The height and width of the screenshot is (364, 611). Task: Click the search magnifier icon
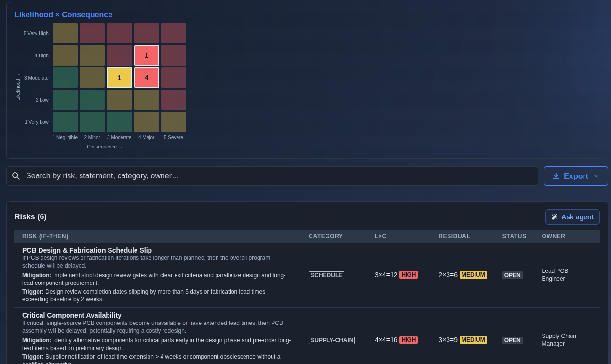pos(16,176)
